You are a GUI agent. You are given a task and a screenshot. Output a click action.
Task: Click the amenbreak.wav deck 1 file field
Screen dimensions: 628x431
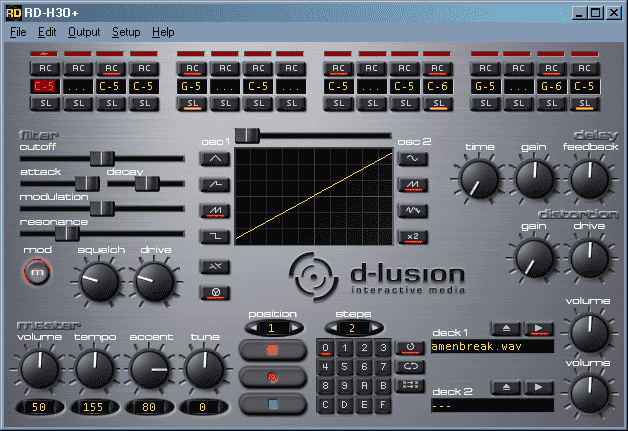491,346
